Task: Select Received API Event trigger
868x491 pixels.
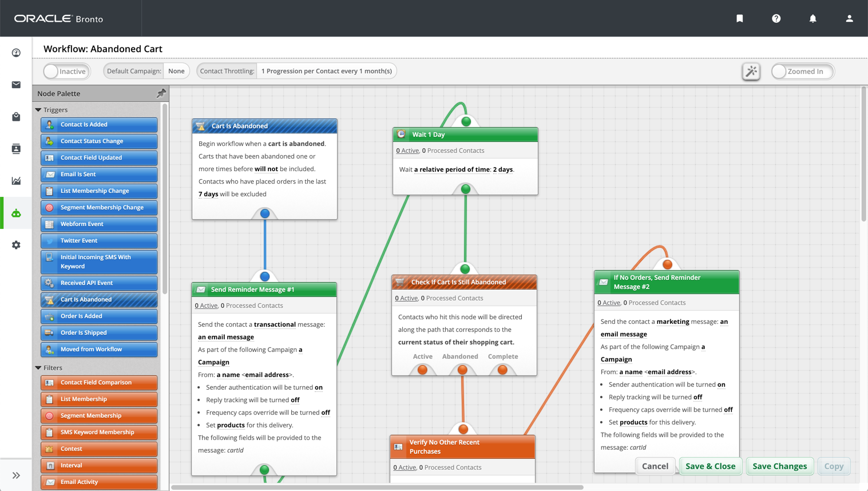Action: 99,283
